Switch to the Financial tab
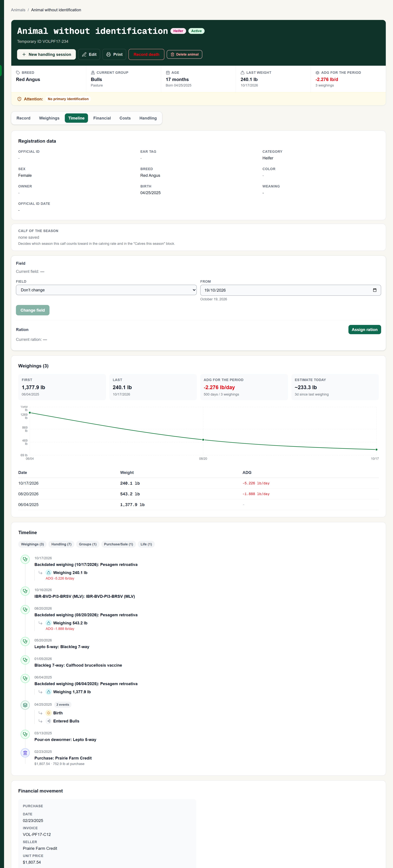Screen dimensions: 393x868 point(102,118)
